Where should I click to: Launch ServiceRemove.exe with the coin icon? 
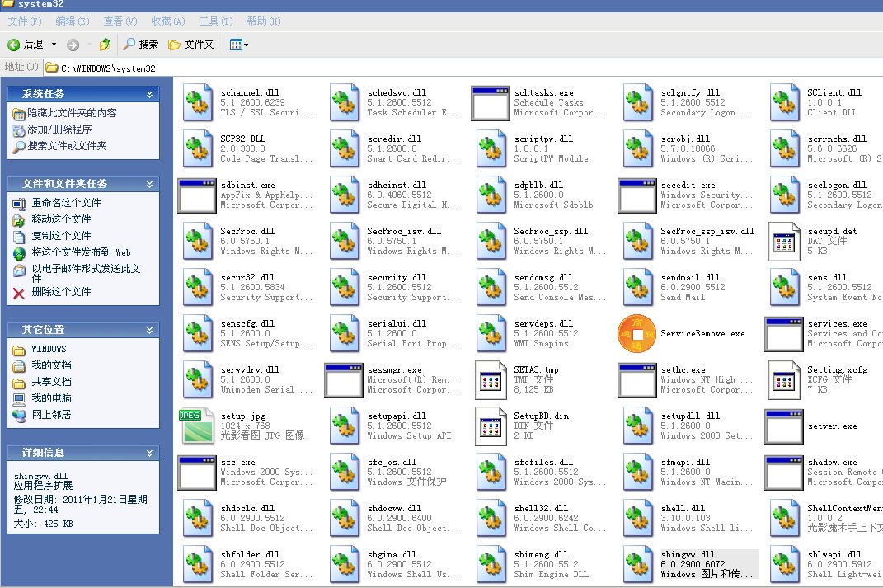[x=636, y=333]
